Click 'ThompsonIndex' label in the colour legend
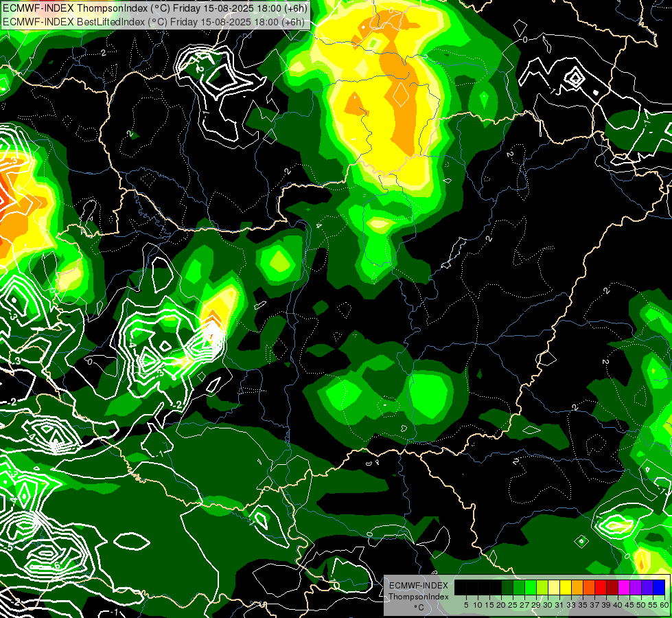The height and width of the screenshot is (618, 672). 419,597
